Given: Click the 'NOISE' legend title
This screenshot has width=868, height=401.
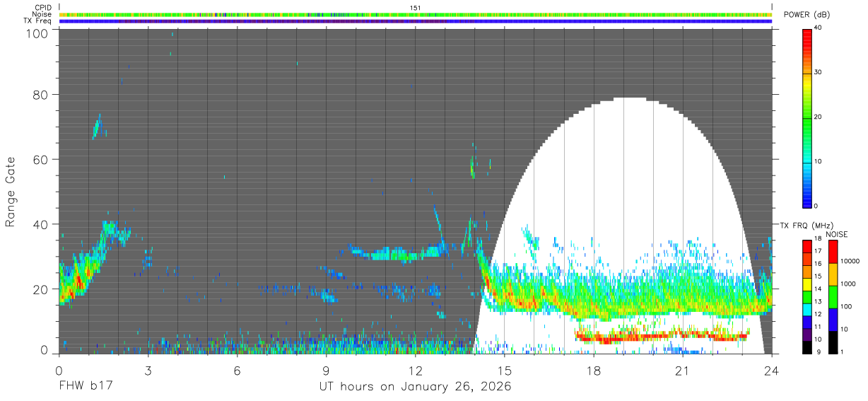Looking at the screenshot, I should pyautogui.click(x=838, y=234).
